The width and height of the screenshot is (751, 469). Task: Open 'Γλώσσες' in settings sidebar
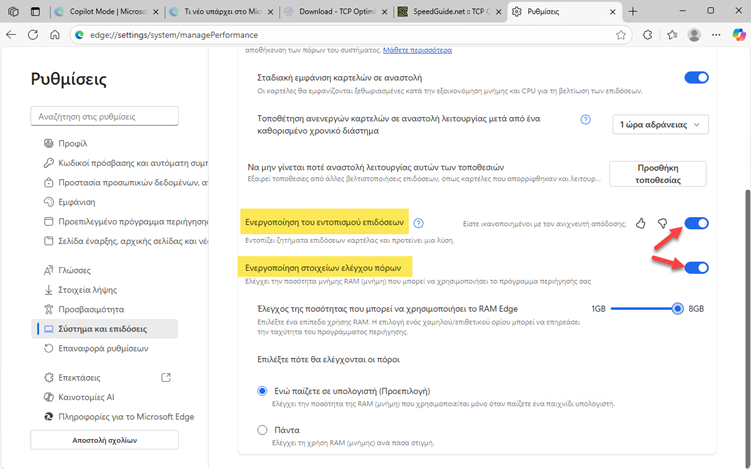(74, 270)
